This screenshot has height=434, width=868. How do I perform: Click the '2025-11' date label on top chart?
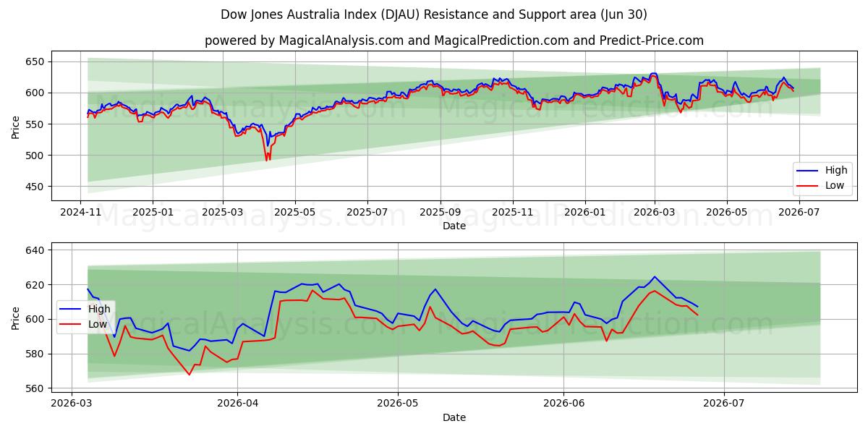513,213
